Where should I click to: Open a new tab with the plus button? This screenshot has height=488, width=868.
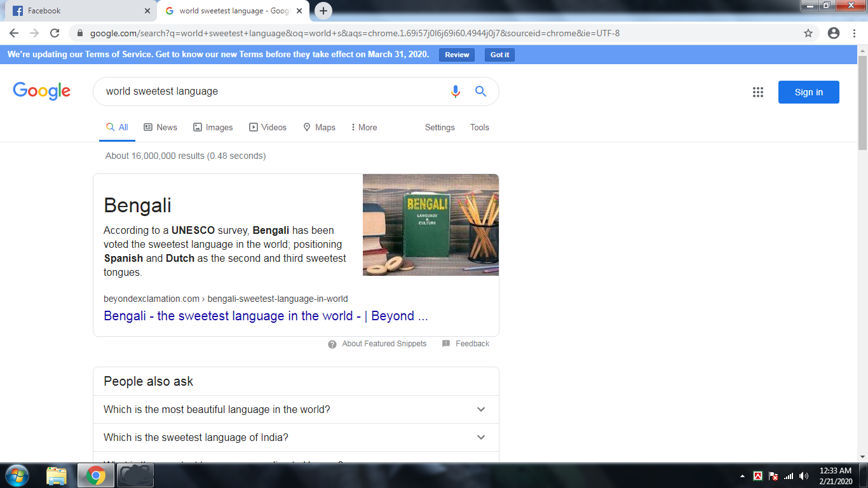point(323,11)
